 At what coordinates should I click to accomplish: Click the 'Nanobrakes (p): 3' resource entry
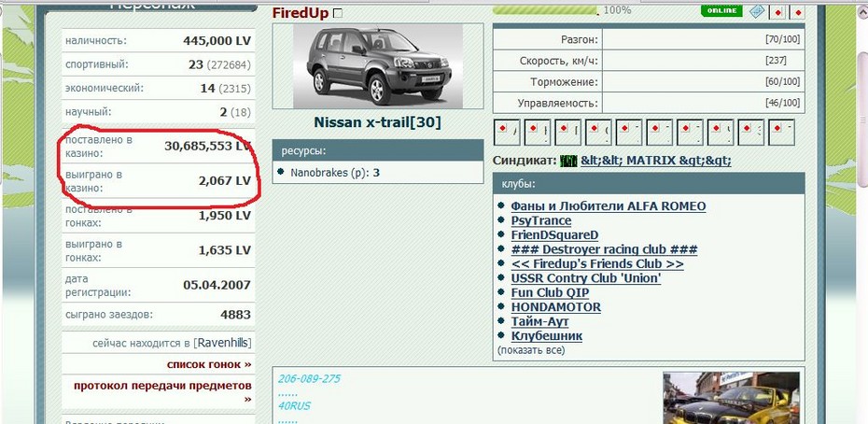[x=335, y=173]
